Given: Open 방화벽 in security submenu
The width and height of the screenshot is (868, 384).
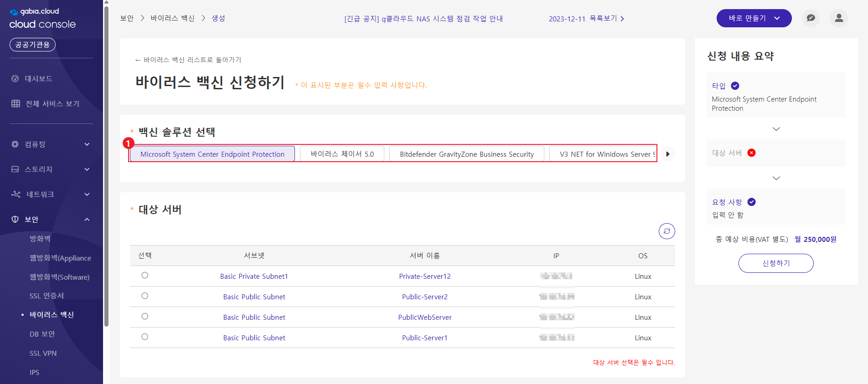Looking at the screenshot, I should point(40,239).
